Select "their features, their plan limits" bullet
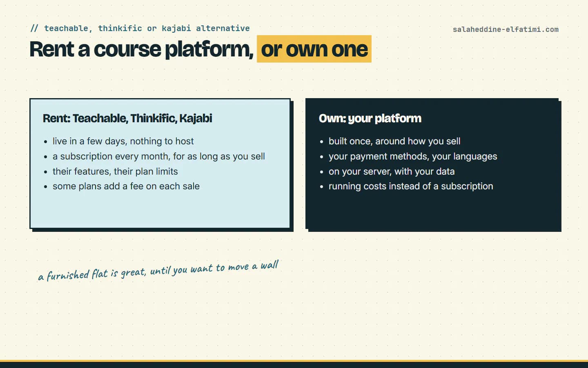This screenshot has width=588, height=368. pos(115,171)
